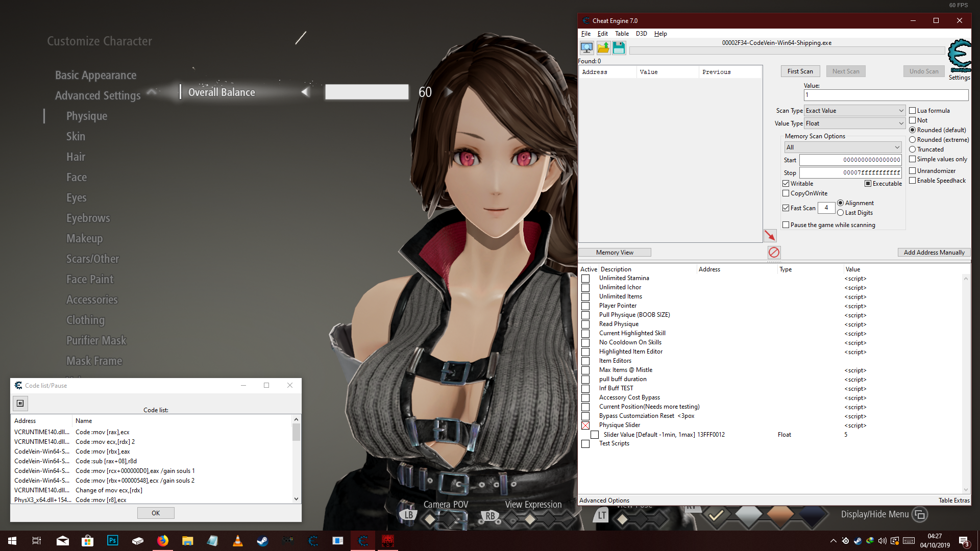The width and height of the screenshot is (980, 551).
Task: Toggle Pause the game while scanning
Action: tap(786, 225)
